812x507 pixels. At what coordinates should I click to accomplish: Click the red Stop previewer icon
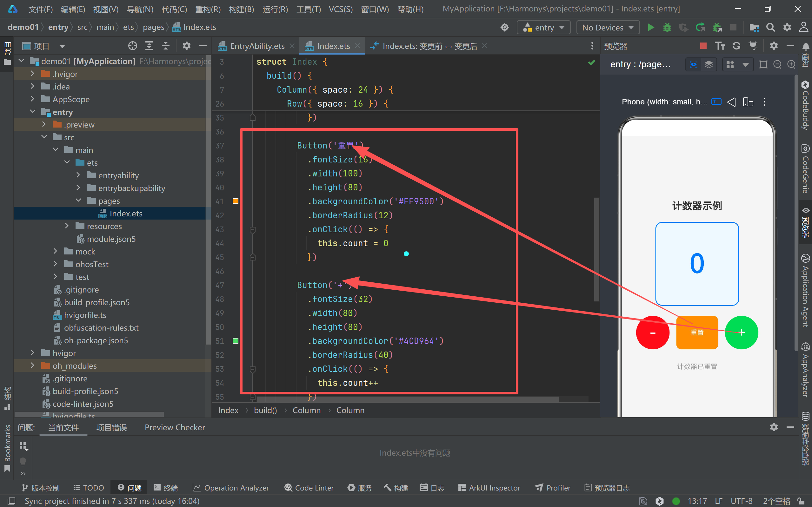pos(703,46)
